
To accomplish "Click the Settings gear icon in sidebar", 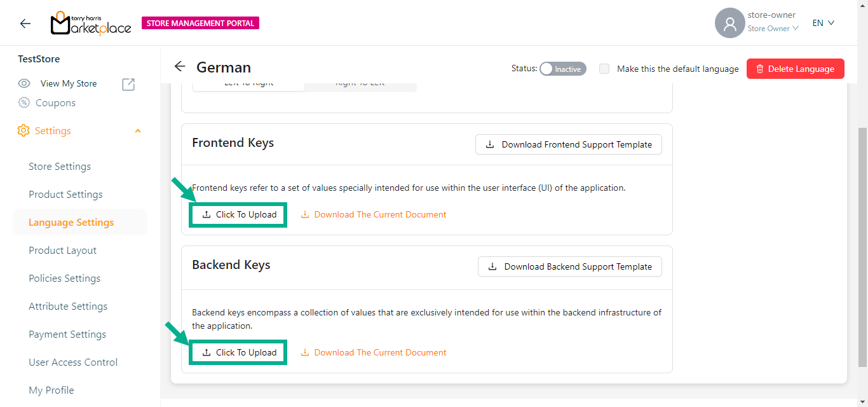I will 24,130.
